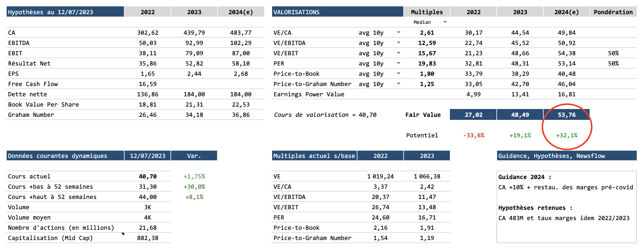Open the VE/EBIT avg 10y dropdown arrow

click(x=398, y=53)
